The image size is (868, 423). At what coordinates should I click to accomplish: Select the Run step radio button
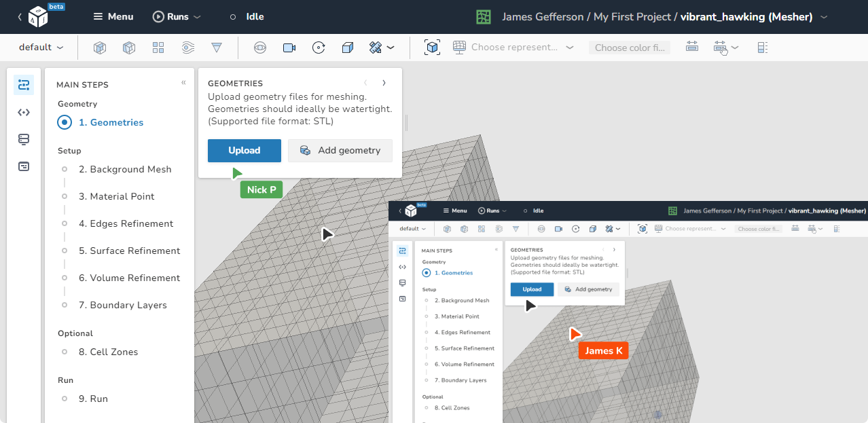coord(65,399)
